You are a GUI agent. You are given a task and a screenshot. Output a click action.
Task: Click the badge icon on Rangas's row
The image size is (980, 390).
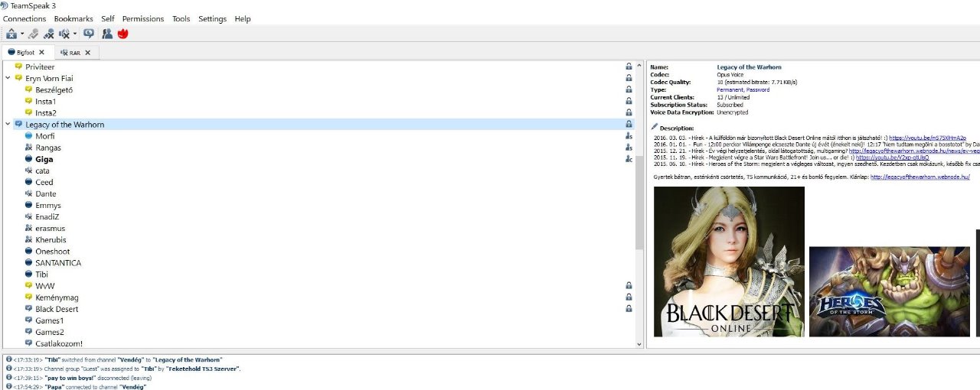coord(629,148)
